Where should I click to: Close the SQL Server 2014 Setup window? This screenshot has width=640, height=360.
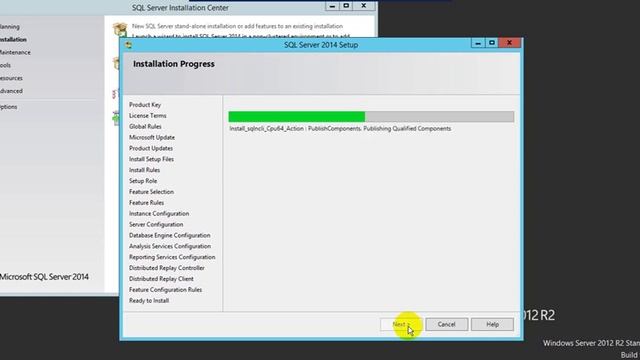pyautogui.click(x=509, y=43)
